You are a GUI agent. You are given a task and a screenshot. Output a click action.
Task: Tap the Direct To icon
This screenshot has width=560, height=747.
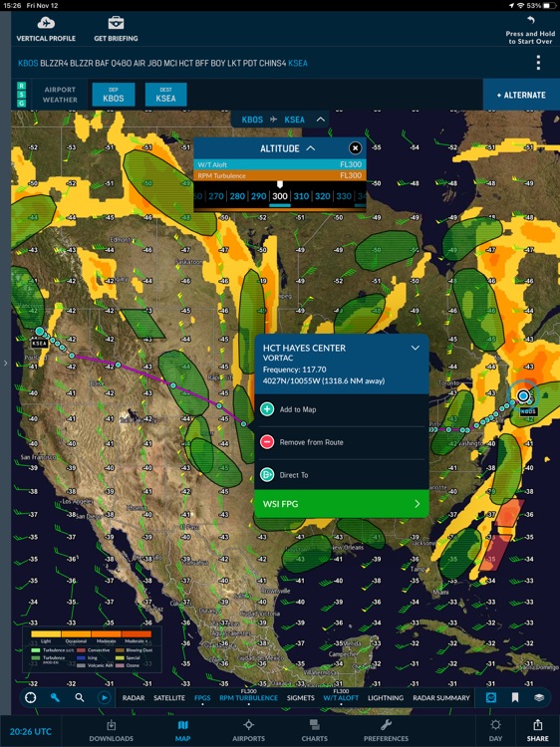(x=267, y=475)
